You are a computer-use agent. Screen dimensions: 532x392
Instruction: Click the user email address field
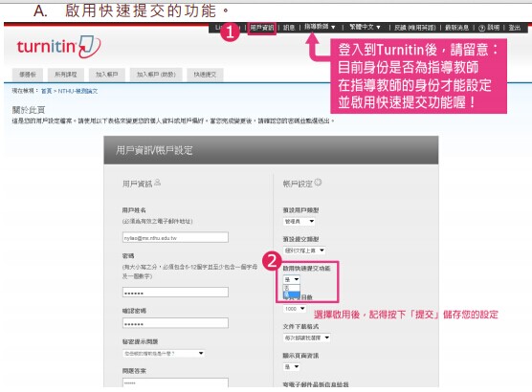175,237
